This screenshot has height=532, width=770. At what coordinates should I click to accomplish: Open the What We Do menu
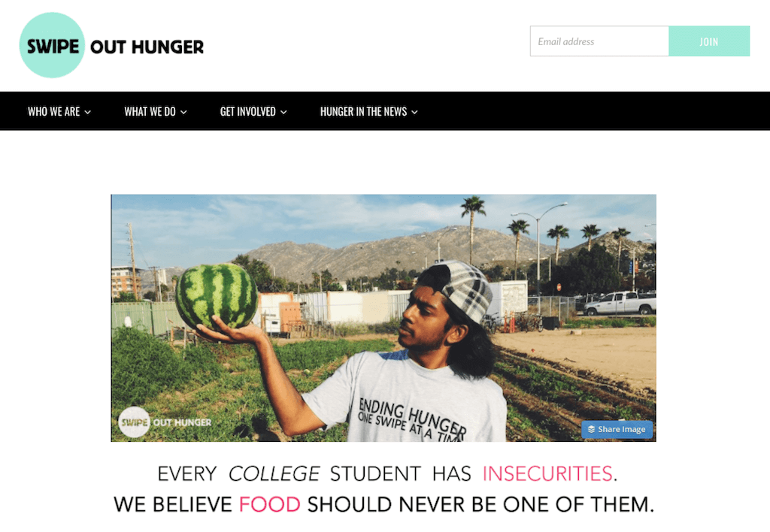[x=155, y=112]
